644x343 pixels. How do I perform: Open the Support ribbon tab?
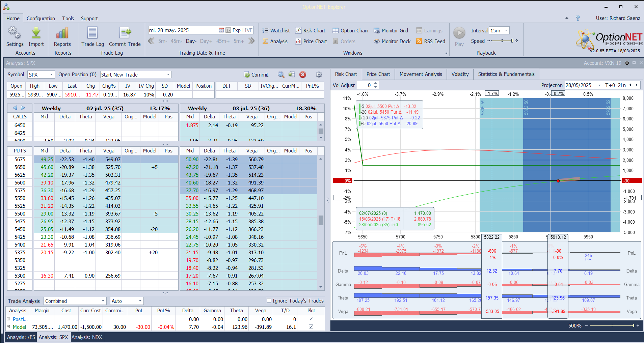tap(89, 18)
